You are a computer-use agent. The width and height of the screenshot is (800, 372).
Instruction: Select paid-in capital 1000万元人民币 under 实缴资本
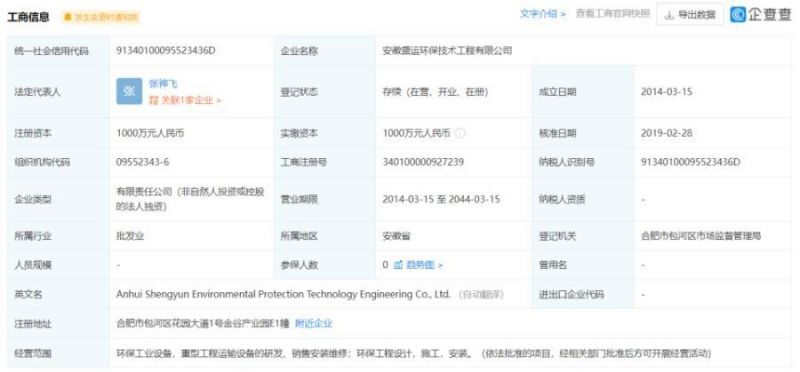[416, 133]
